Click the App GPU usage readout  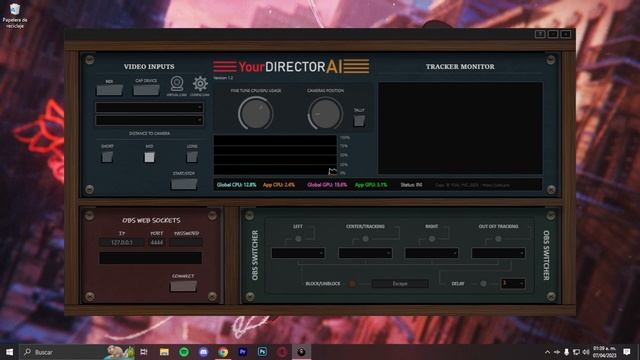point(371,185)
